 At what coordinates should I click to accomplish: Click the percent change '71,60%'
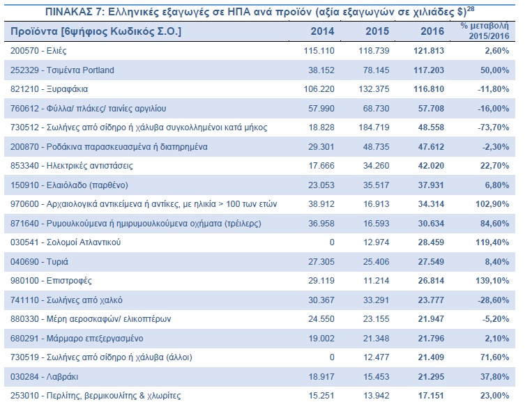coord(494,357)
